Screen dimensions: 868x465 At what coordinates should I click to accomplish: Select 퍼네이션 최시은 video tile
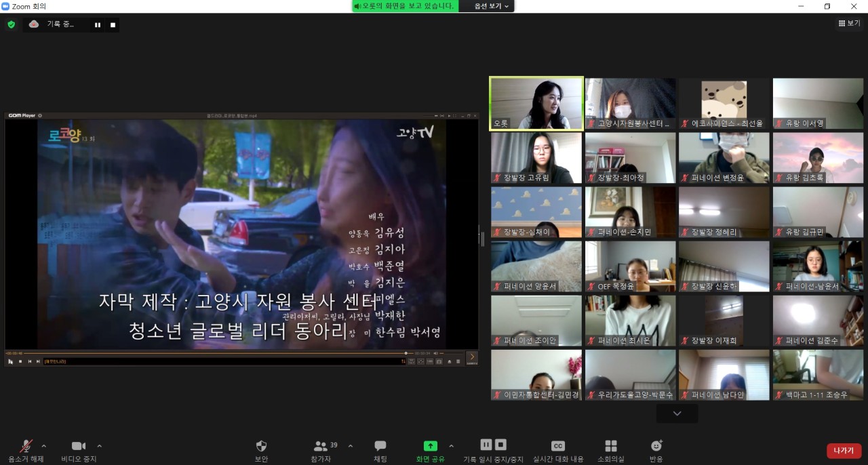pos(631,320)
